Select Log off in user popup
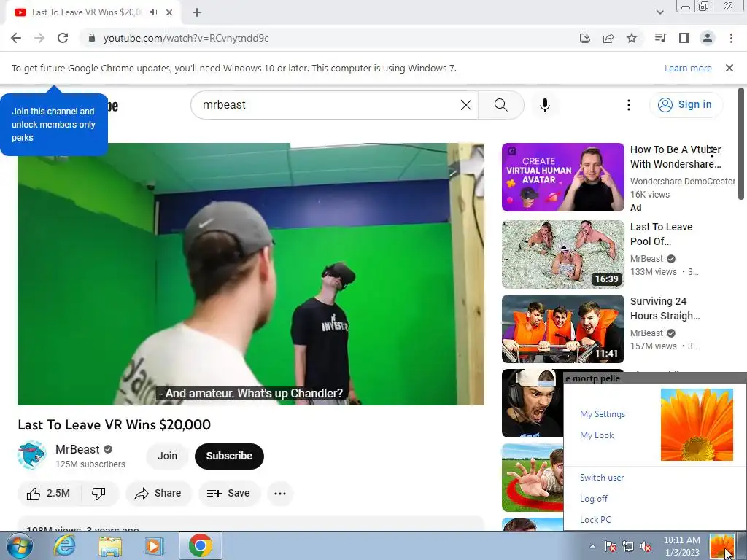This screenshot has height=560, width=747. click(594, 499)
